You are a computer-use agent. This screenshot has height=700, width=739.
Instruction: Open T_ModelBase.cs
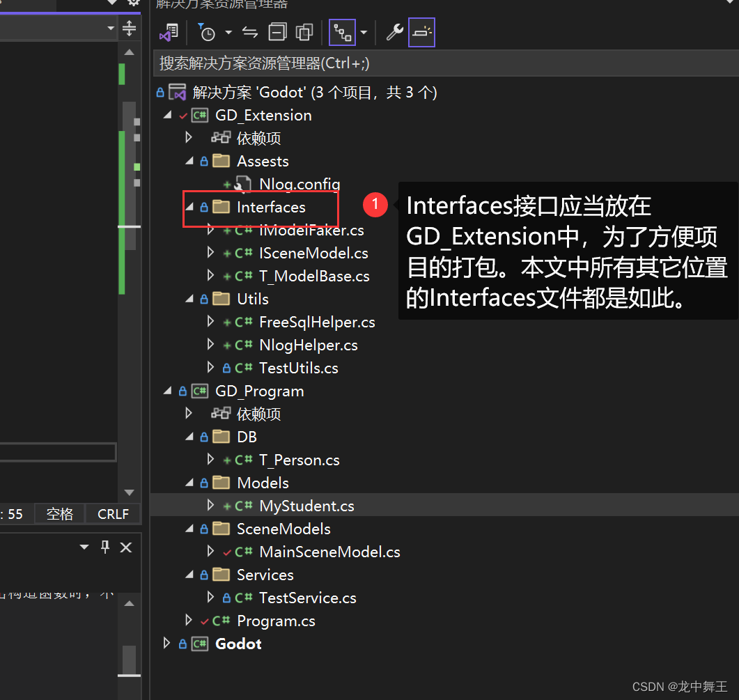314,277
